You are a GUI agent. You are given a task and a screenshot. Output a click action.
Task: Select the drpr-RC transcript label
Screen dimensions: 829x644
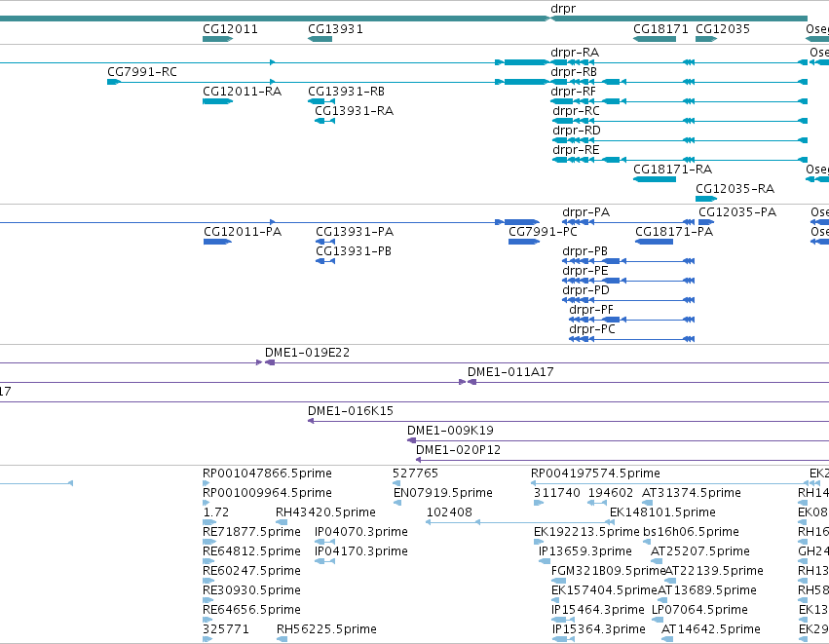coord(576,111)
